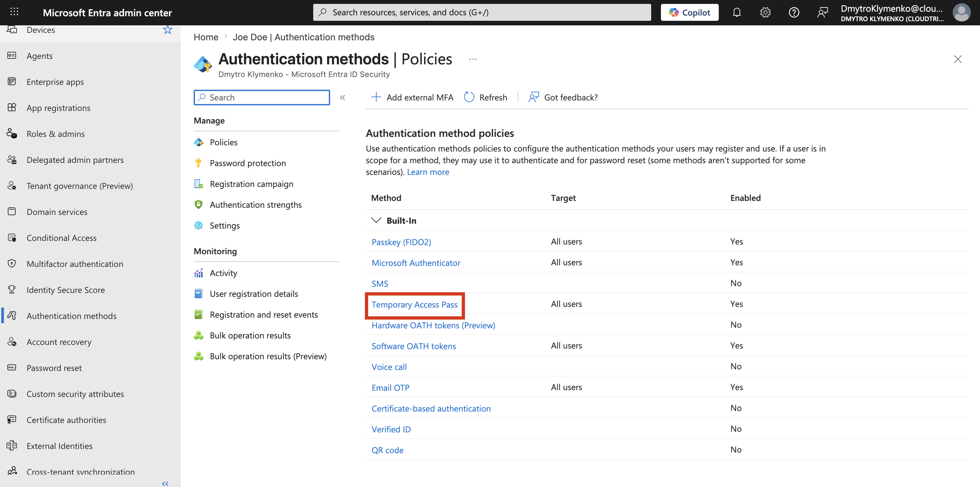The height and width of the screenshot is (487, 980).
Task: Open QR code method policy
Action: [x=387, y=450]
